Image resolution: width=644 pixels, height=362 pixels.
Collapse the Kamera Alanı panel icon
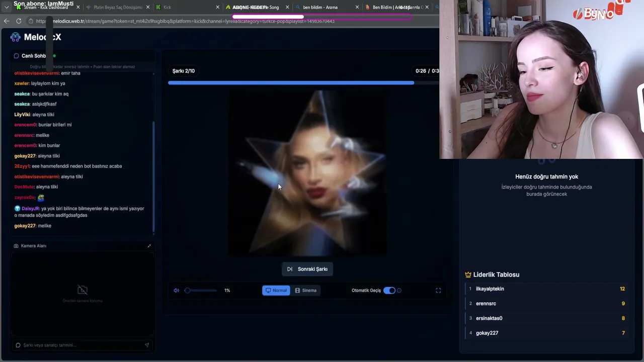[149, 246]
